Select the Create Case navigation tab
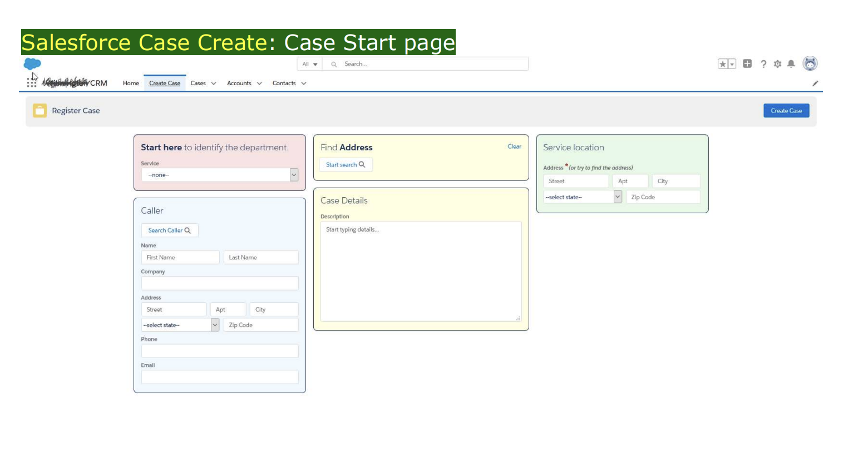 coord(165,84)
